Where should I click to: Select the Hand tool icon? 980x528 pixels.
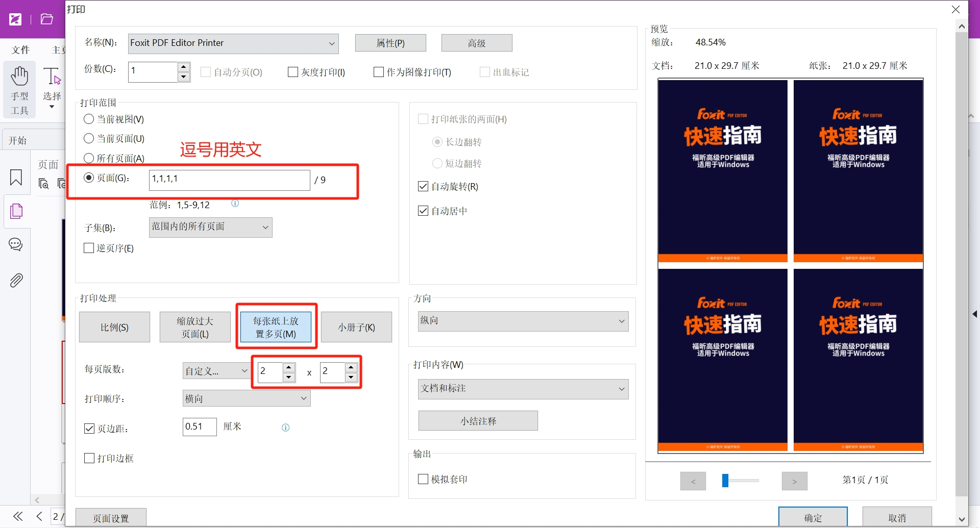[x=20, y=77]
